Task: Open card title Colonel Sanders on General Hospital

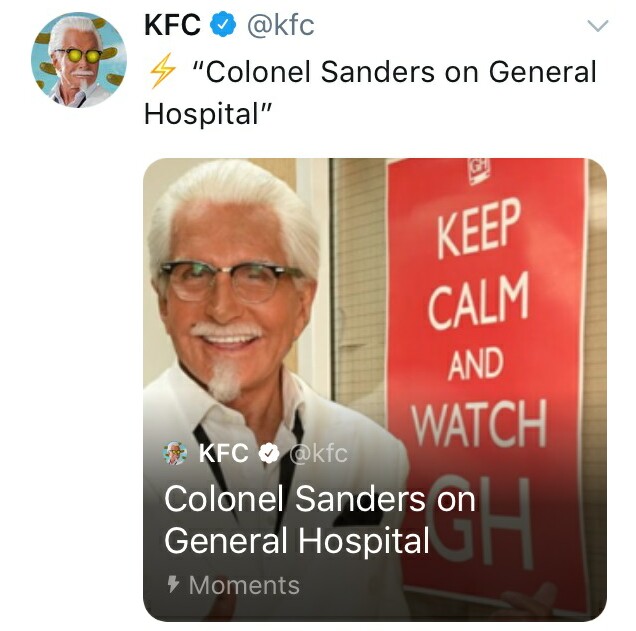Action: point(320,520)
